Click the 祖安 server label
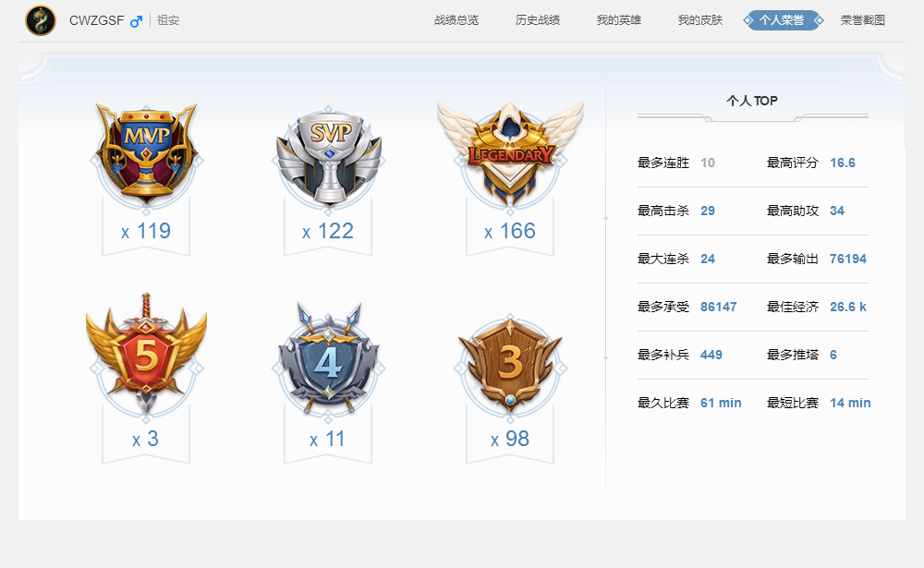Screen dimensions: 924x568 click(168, 20)
